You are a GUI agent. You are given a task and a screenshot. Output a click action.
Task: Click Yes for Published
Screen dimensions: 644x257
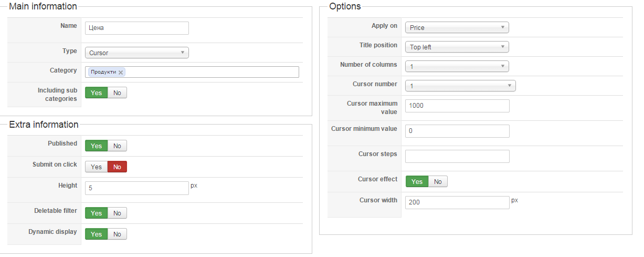tap(97, 146)
